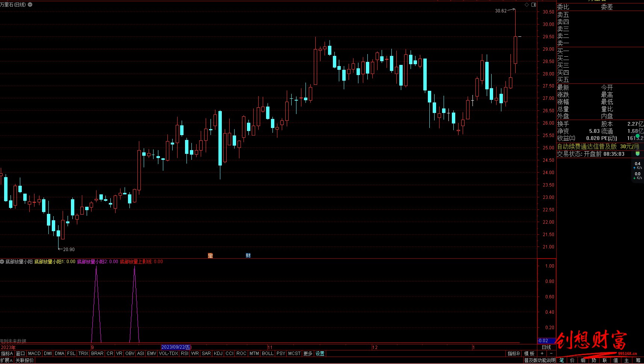Select the KDJ indicator
Viewport: 644px width, 364px height.
click(x=218, y=353)
